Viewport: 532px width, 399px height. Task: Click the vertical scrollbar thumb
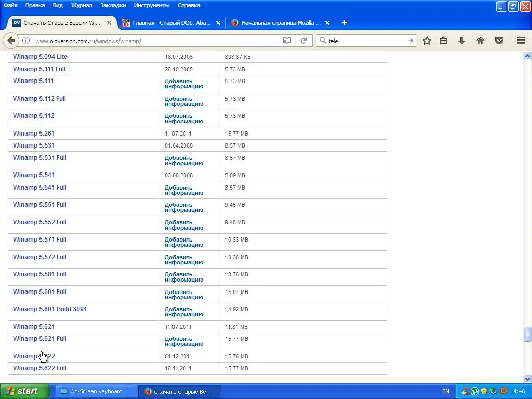click(x=528, y=335)
